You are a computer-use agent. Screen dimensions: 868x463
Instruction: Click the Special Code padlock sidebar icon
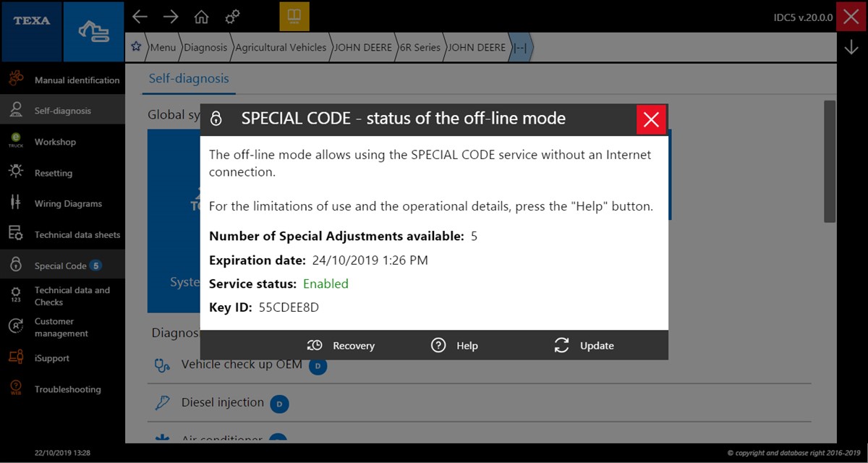16,265
